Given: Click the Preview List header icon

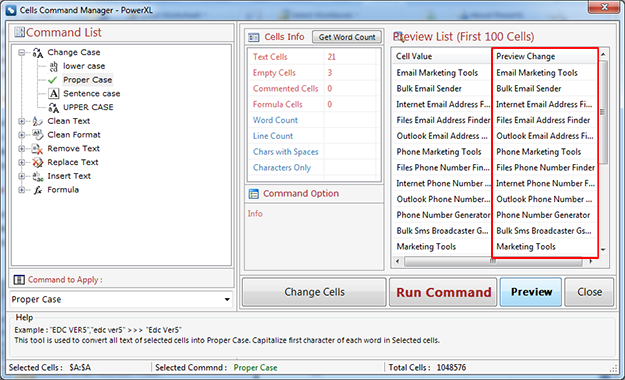Looking at the screenshot, I should click(398, 36).
